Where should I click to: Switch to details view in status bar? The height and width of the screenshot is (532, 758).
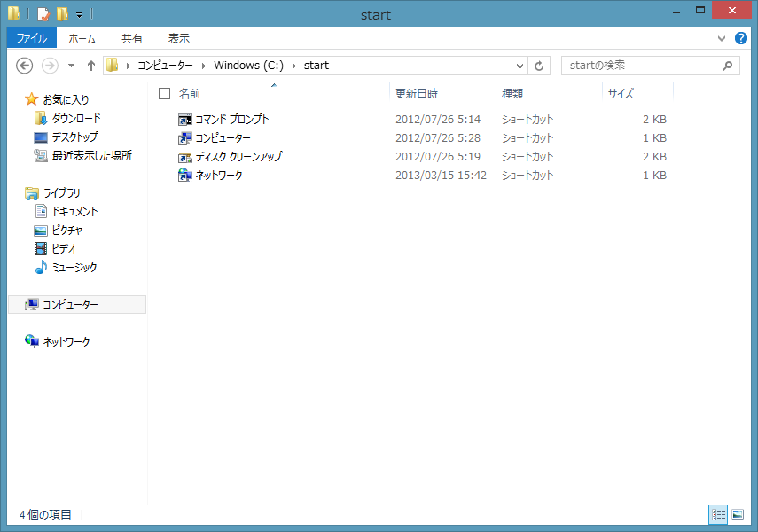pos(718,514)
